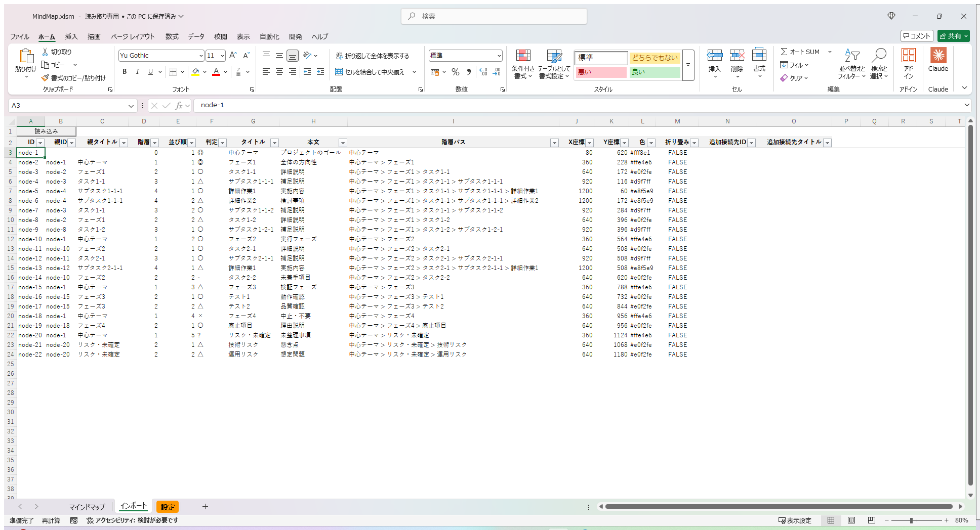
Task: Open format as table (テーブルとして書式設定) icon
Action: pyautogui.click(x=554, y=56)
